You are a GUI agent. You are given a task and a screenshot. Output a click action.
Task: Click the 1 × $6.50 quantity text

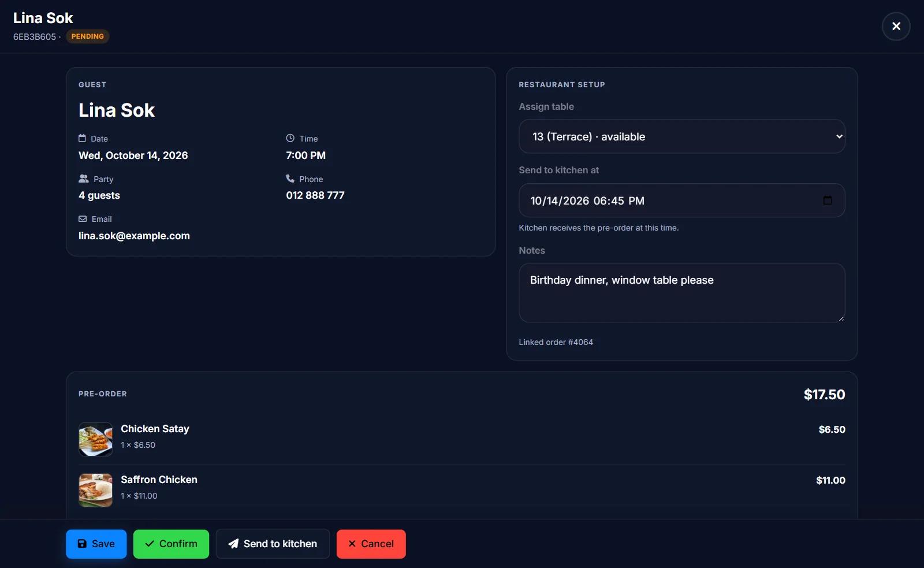coord(138,445)
